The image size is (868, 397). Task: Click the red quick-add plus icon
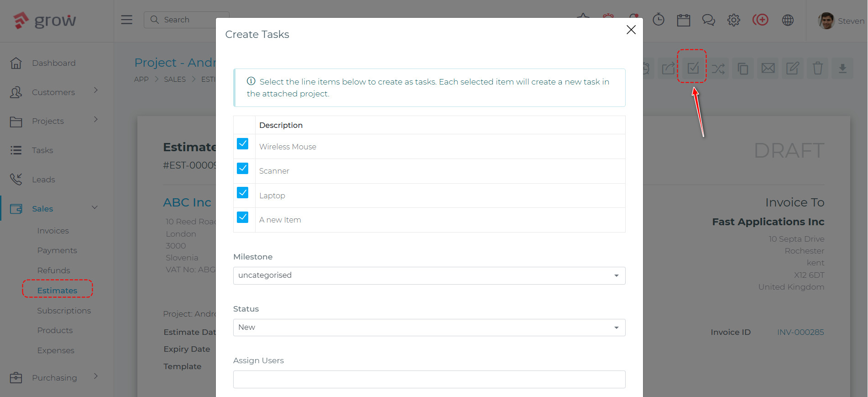click(760, 20)
